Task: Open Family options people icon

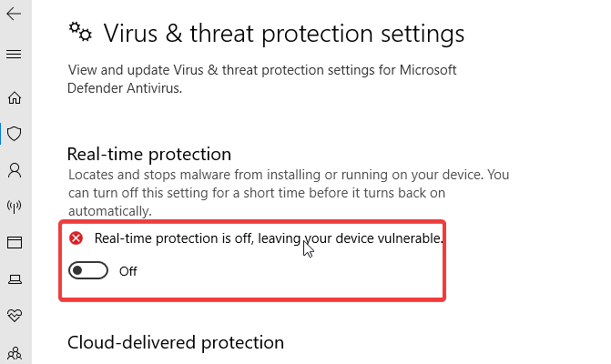Action: coord(15,352)
